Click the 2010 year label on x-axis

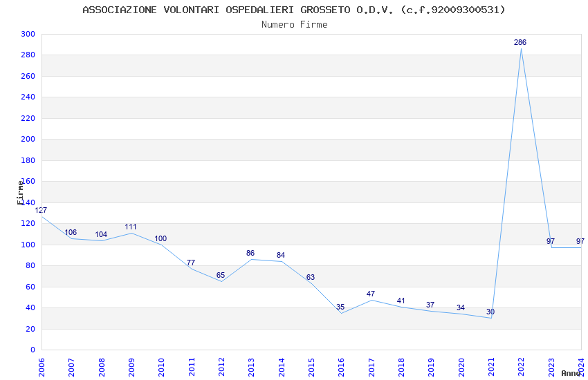161,367
